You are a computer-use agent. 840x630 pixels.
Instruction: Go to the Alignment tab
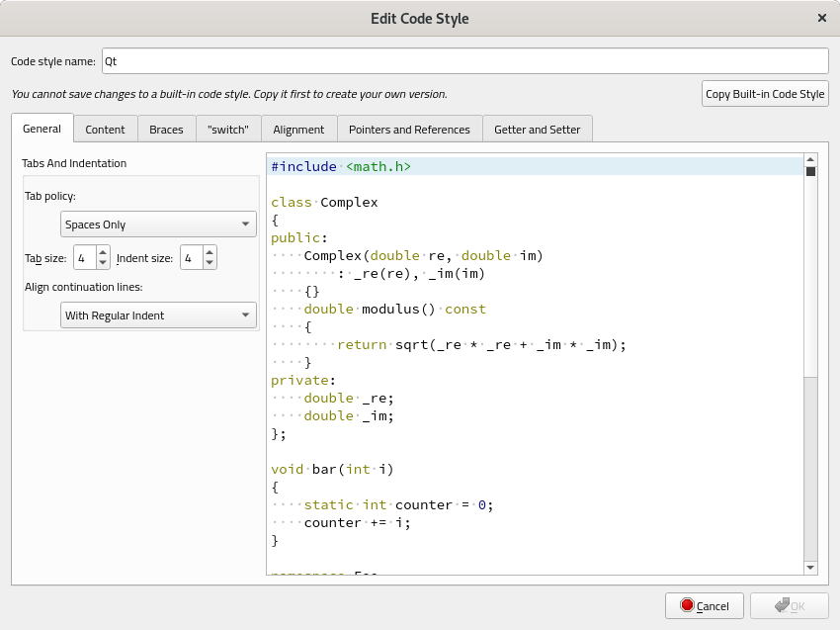[x=298, y=130]
